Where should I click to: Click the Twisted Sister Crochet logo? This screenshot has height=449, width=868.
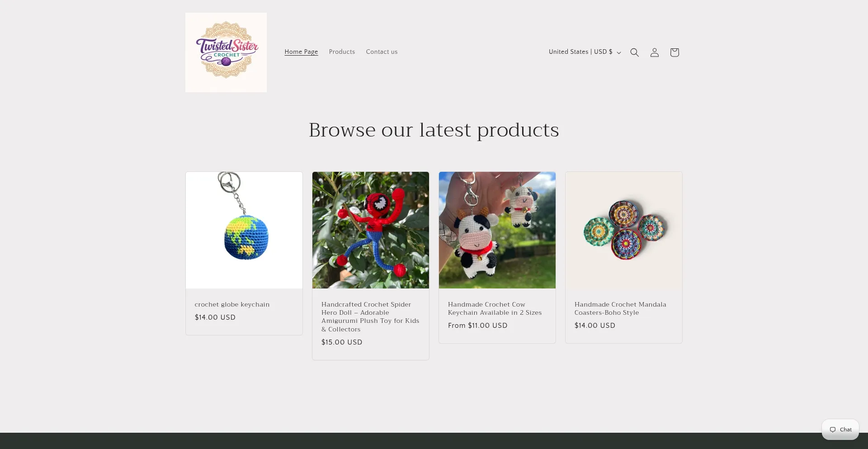(226, 52)
